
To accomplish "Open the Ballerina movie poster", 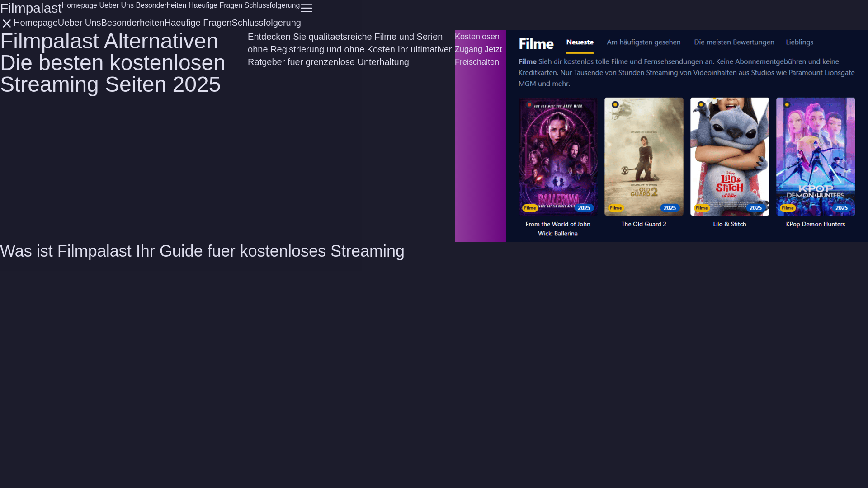I will click(558, 156).
